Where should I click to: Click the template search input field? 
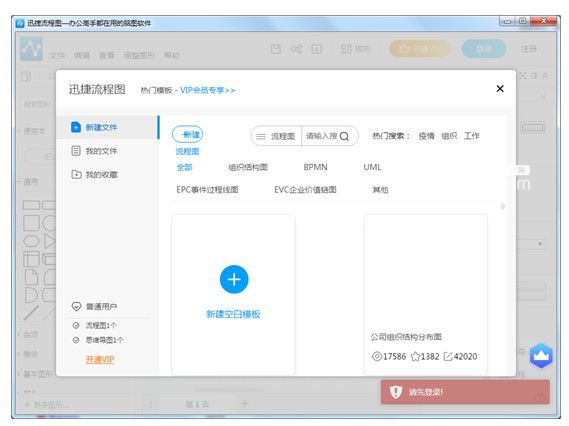point(321,136)
